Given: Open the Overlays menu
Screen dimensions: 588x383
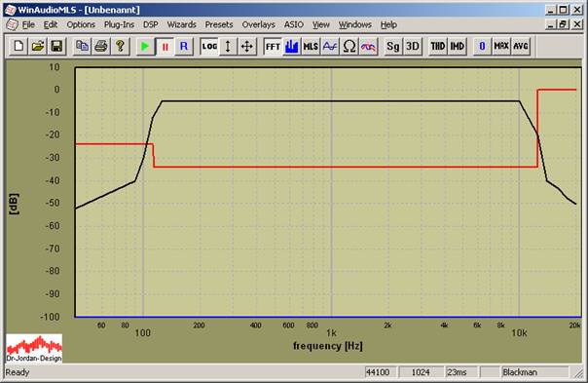Looking at the screenshot, I should tap(258, 24).
